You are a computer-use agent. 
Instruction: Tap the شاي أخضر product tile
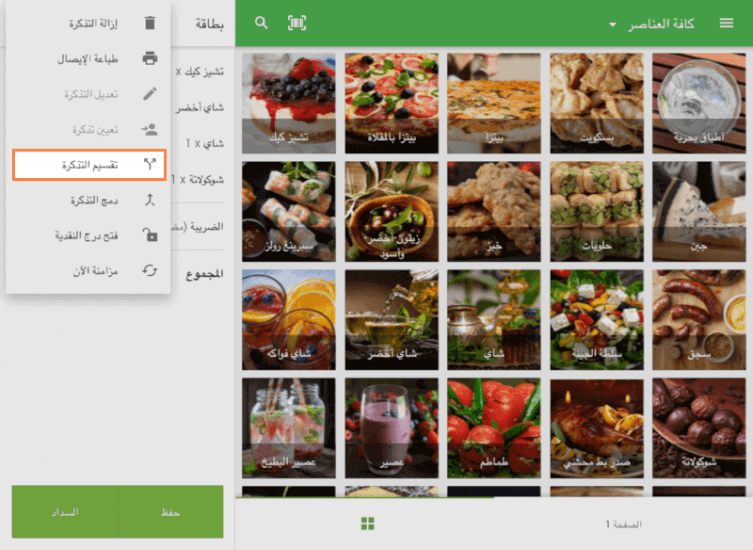click(391, 318)
